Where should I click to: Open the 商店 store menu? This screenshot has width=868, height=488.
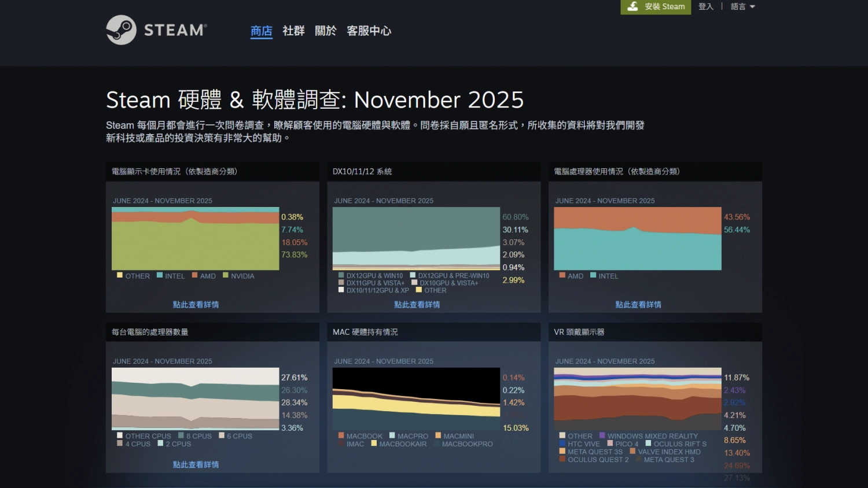click(262, 31)
